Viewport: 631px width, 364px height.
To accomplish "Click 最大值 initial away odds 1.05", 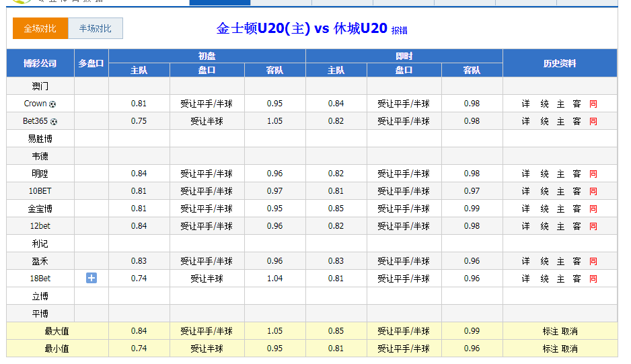I will tap(275, 331).
